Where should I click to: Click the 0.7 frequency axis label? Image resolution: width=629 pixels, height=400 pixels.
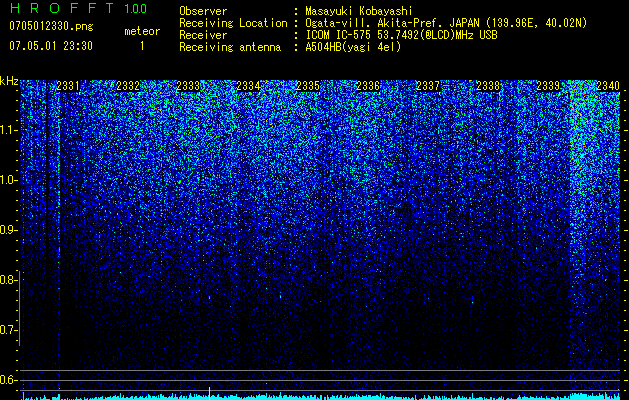[x=7, y=330]
